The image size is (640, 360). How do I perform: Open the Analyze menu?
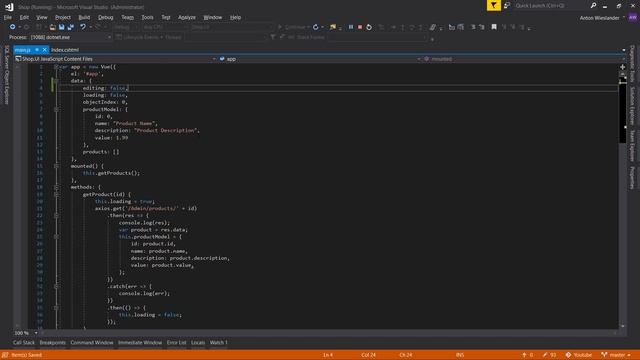pos(187,18)
